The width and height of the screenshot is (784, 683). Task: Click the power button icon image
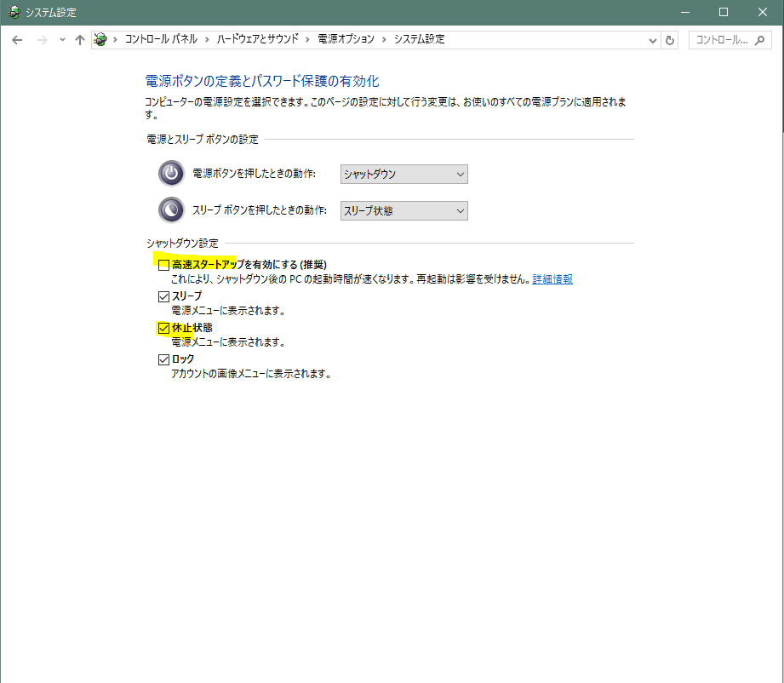coord(171,173)
